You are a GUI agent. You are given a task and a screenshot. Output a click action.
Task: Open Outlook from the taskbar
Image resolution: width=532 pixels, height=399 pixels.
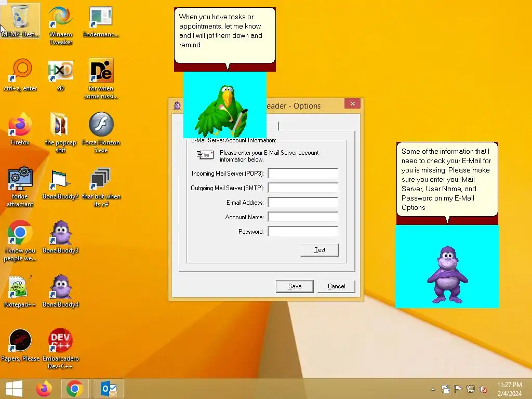tap(109, 389)
